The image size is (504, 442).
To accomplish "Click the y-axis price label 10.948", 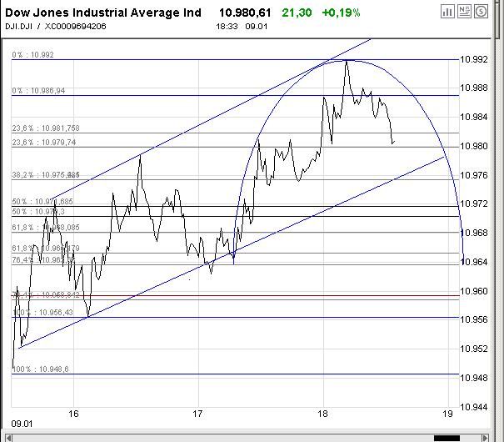I will tap(474, 378).
